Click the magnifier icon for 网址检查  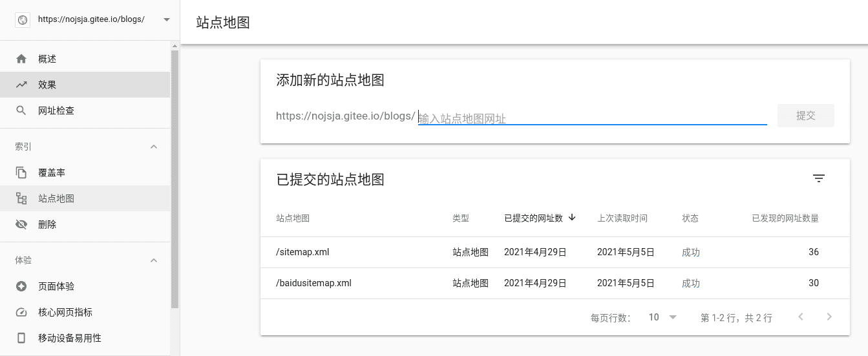[21, 110]
